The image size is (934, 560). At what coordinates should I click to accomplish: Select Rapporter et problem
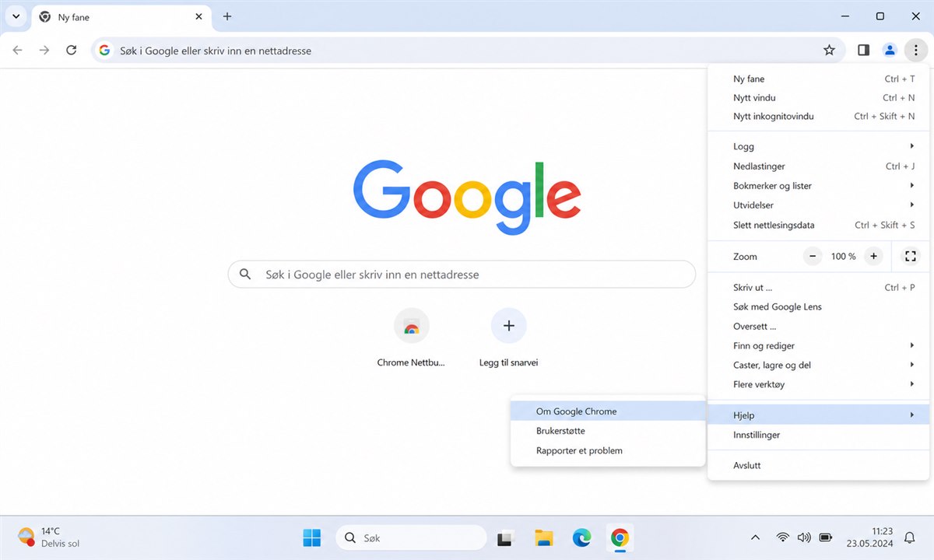[608, 450]
